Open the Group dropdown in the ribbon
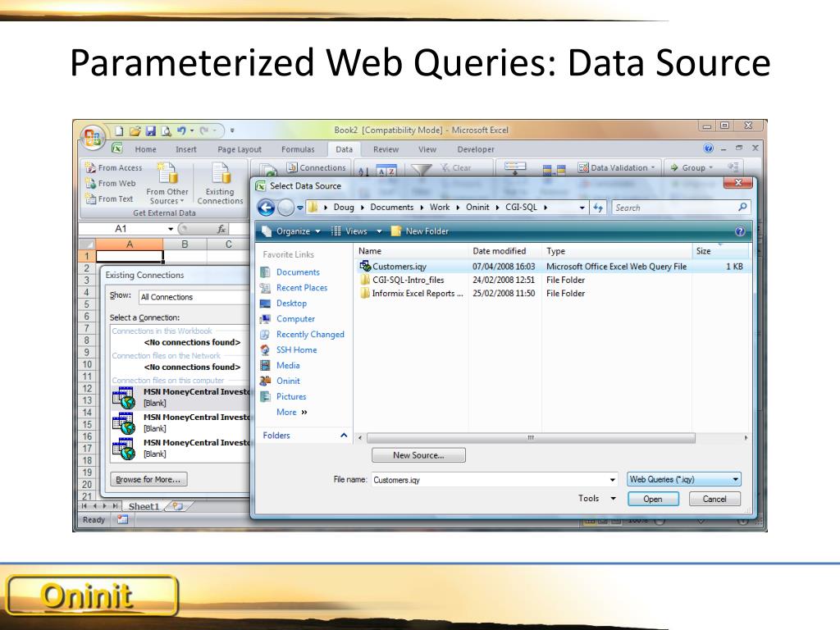 point(692,167)
